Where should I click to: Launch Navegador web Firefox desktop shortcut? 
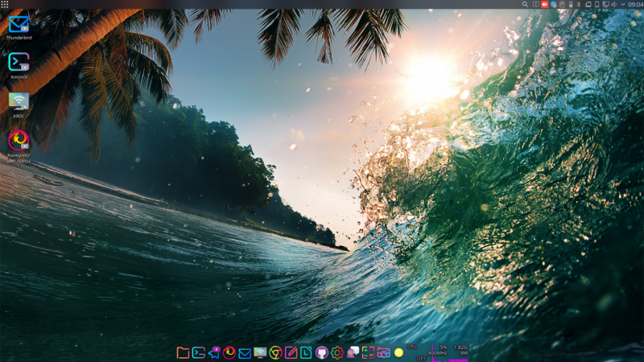[x=19, y=142]
